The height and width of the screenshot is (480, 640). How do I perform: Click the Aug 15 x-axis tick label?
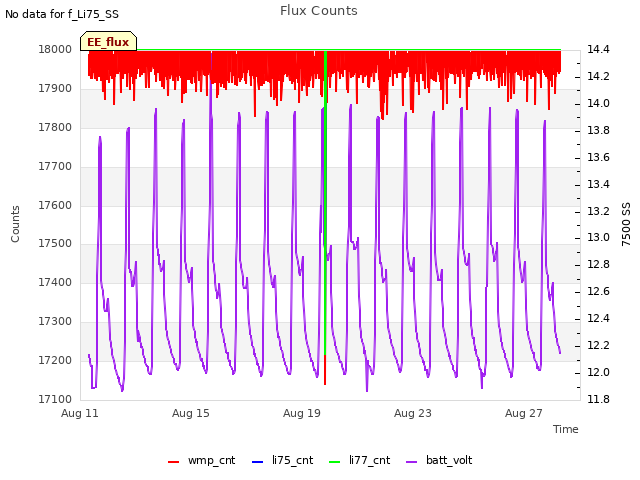coord(191,413)
